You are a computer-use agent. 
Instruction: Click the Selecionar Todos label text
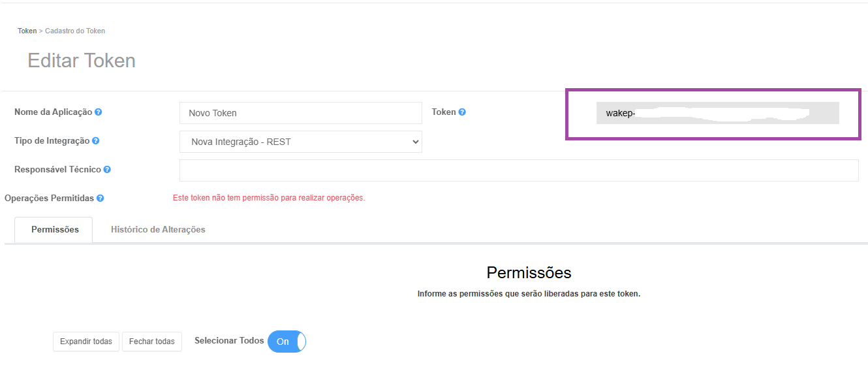229,341
